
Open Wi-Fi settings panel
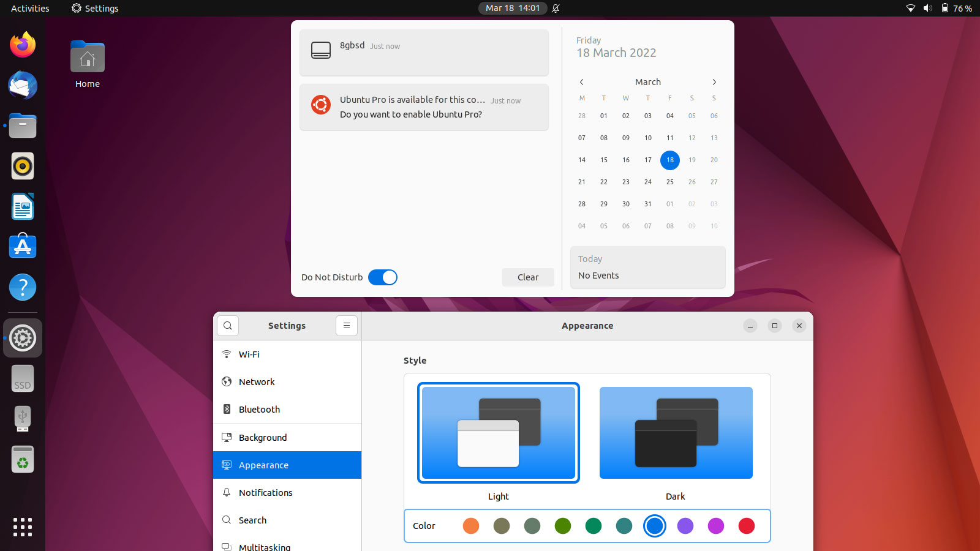(x=287, y=354)
